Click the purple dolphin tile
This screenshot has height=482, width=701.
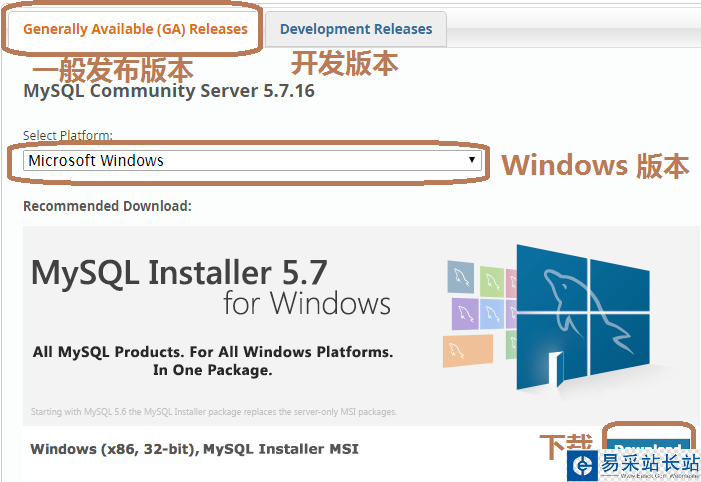[464, 313]
